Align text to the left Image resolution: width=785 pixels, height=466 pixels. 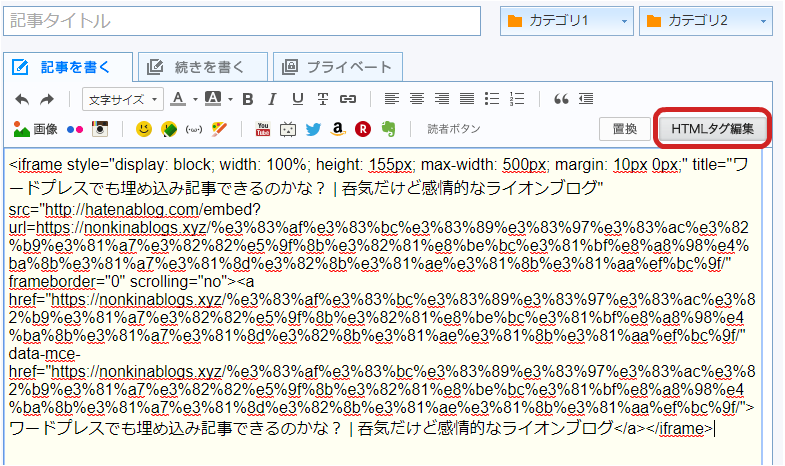[391, 99]
